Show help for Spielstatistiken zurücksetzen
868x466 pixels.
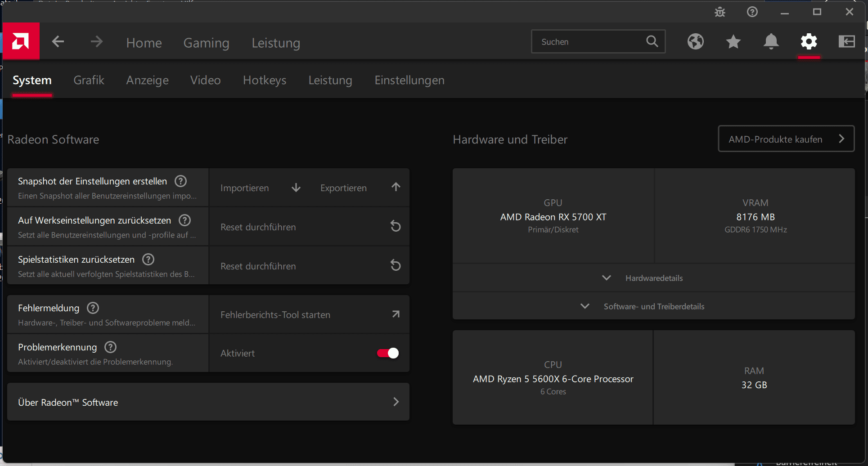148,259
